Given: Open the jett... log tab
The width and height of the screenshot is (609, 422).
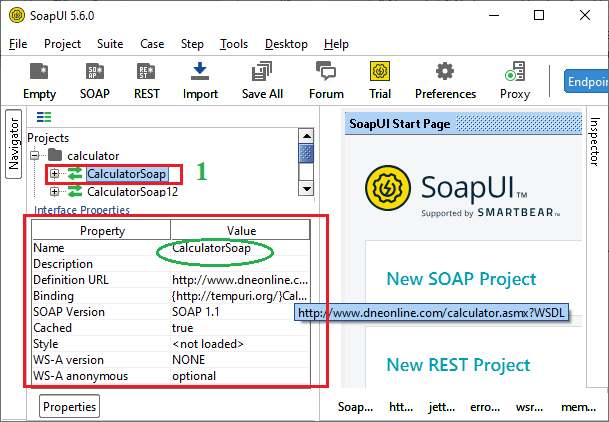Looking at the screenshot, I should (442, 407).
